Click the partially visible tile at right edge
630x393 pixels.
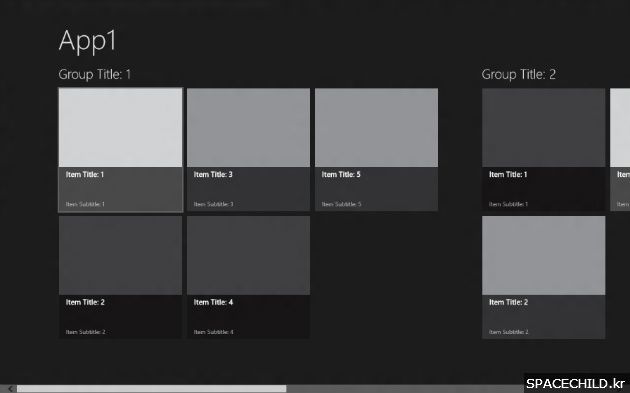pos(620,149)
